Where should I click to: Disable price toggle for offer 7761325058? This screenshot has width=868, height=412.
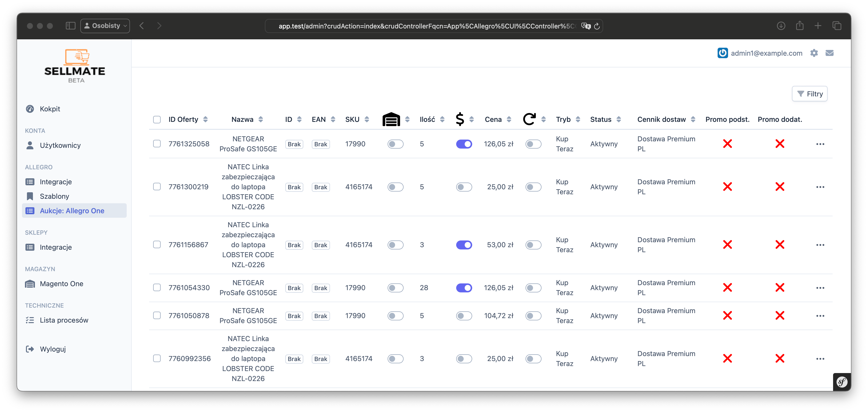pyautogui.click(x=464, y=144)
